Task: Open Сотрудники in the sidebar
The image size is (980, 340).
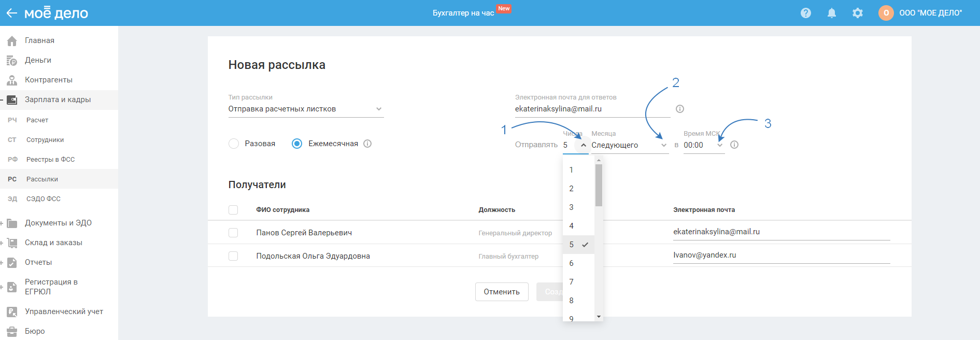Action: click(45, 140)
